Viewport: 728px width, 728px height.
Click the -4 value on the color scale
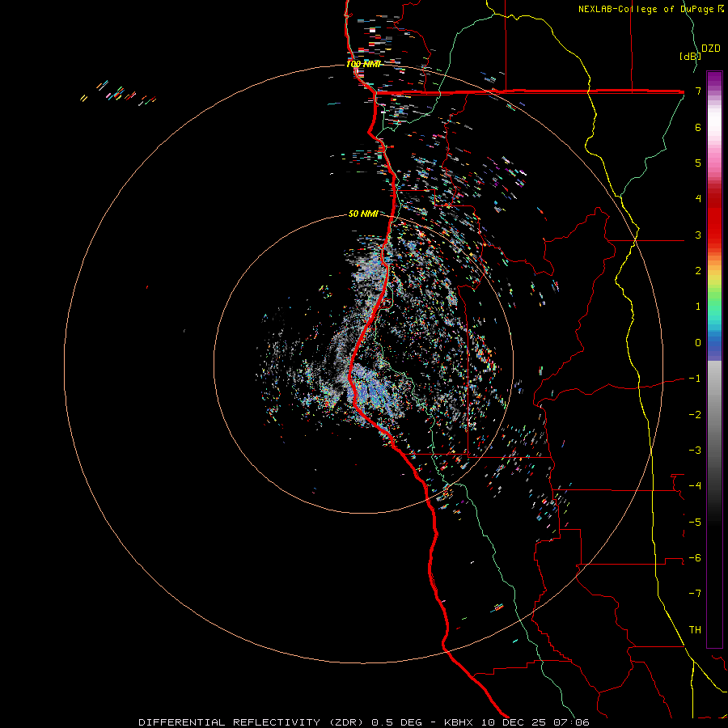[695, 486]
